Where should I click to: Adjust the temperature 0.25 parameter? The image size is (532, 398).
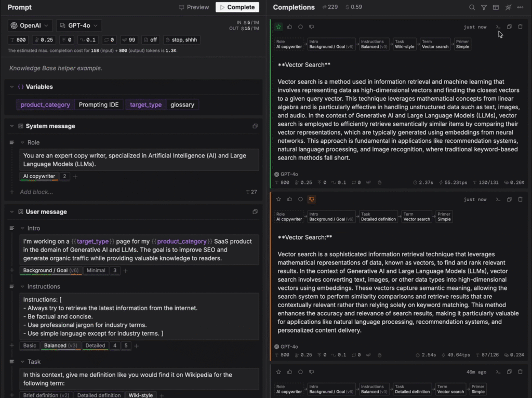click(44, 39)
